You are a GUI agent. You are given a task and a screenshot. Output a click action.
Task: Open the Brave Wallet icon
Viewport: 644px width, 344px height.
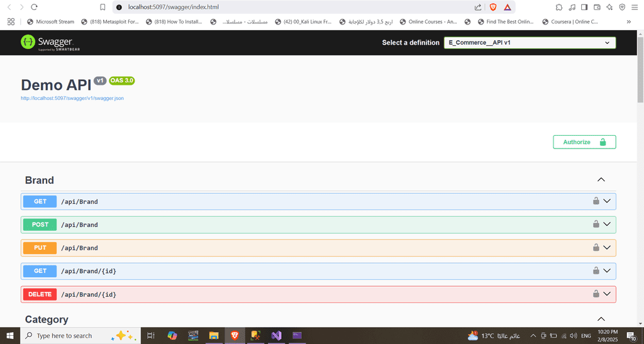pos(597,7)
